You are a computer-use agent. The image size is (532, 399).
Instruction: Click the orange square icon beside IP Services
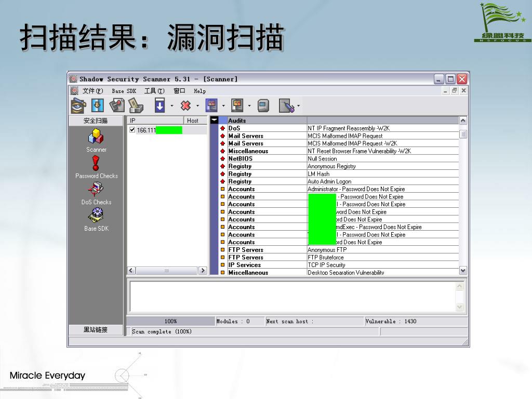click(222, 264)
